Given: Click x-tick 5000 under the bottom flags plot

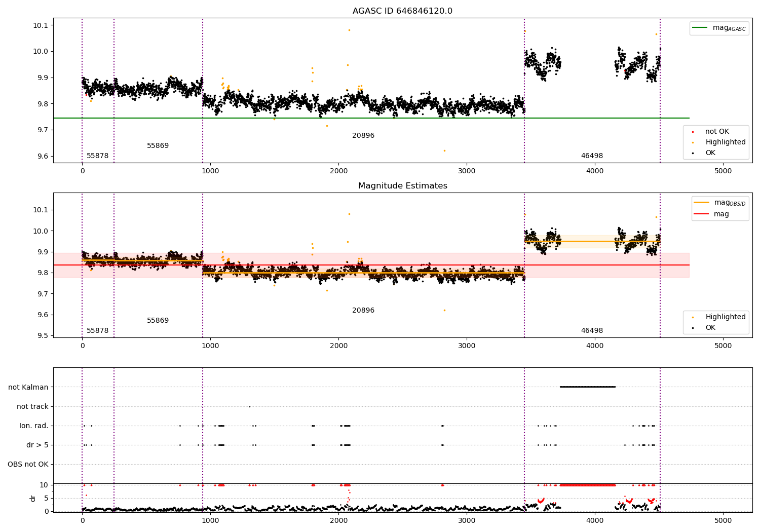Looking at the screenshot, I should (x=723, y=521).
